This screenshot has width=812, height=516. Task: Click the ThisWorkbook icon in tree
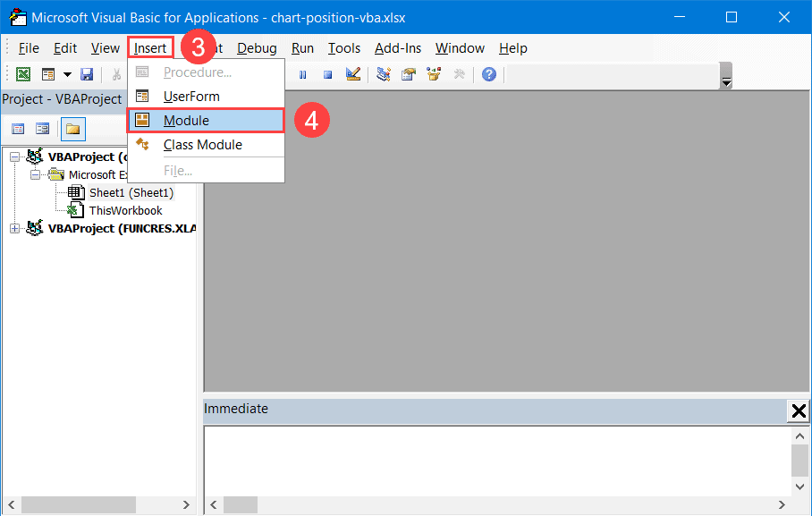(76, 210)
